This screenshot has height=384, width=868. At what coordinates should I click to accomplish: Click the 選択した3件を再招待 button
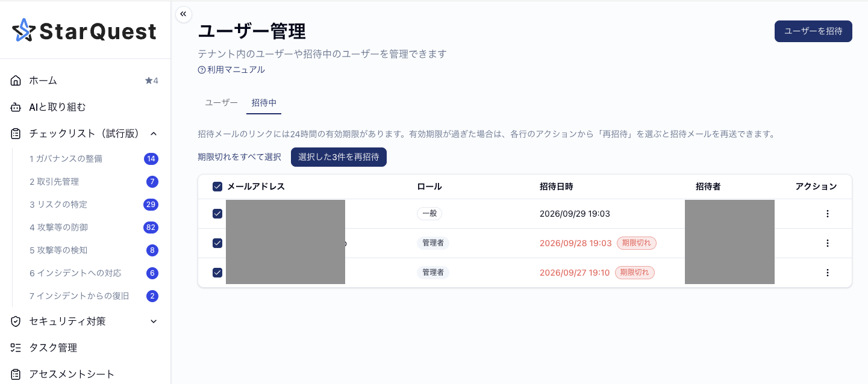[x=339, y=157]
